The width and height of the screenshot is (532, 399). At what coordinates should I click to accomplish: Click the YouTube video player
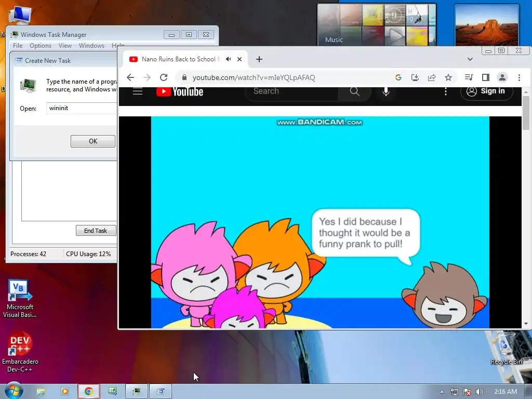(320, 222)
